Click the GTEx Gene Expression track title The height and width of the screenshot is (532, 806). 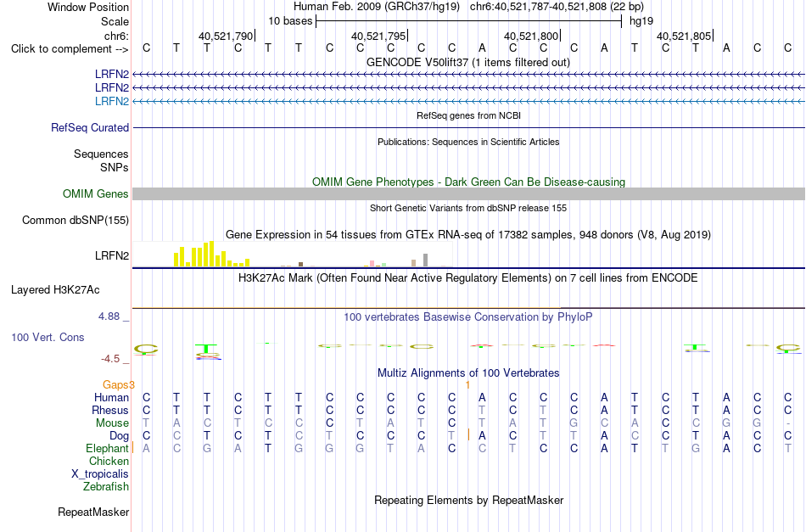coord(467,235)
